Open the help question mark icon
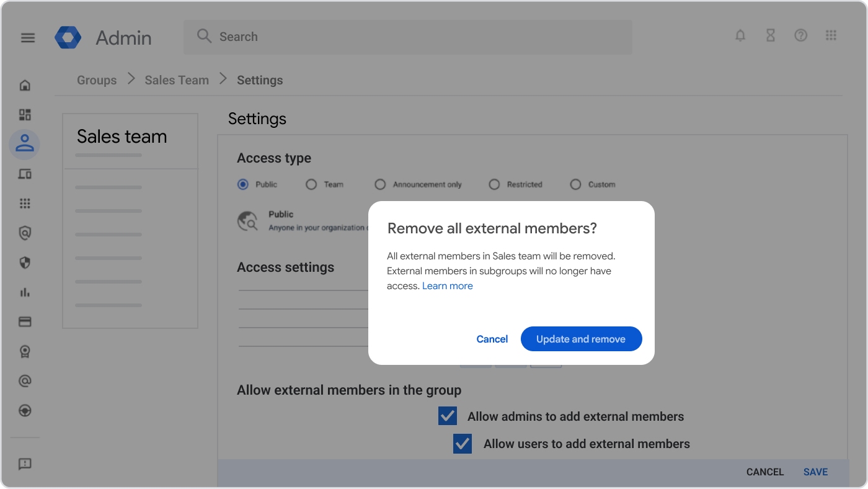The image size is (868, 489). (x=801, y=36)
